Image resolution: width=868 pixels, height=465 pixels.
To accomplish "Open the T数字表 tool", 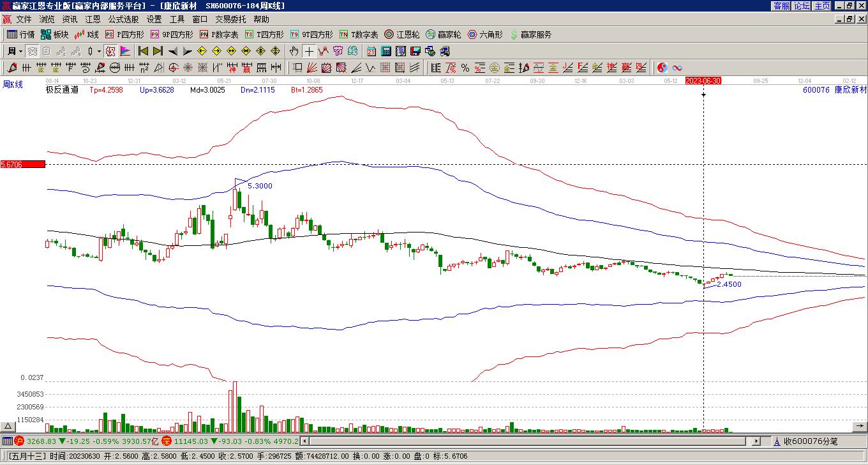I will coord(359,34).
